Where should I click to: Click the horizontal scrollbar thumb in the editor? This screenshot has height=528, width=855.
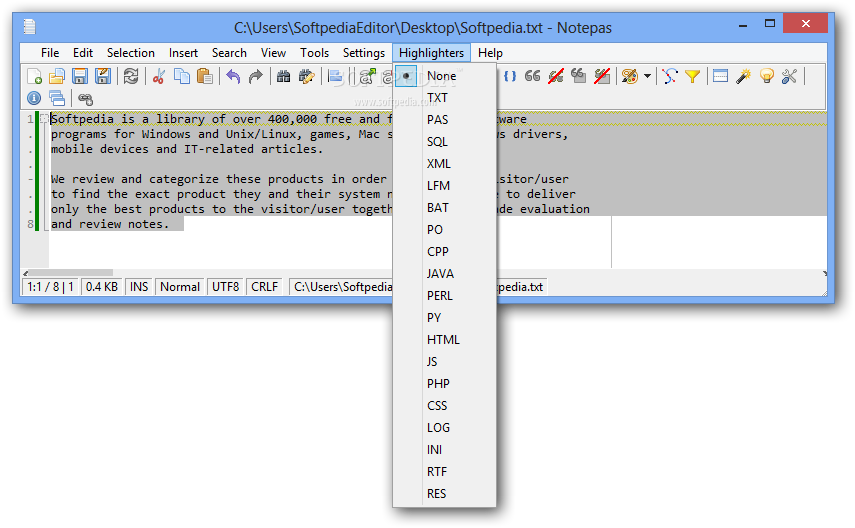coord(70,273)
